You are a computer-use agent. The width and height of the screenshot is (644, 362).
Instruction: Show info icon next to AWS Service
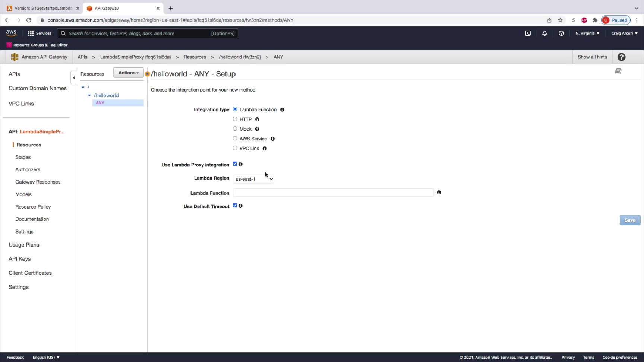click(272, 139)
